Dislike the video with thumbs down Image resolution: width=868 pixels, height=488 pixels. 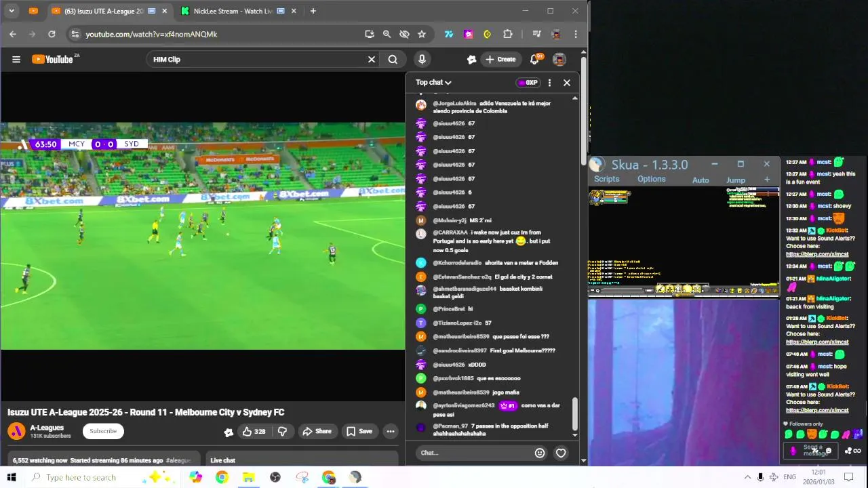coord(283,431)
